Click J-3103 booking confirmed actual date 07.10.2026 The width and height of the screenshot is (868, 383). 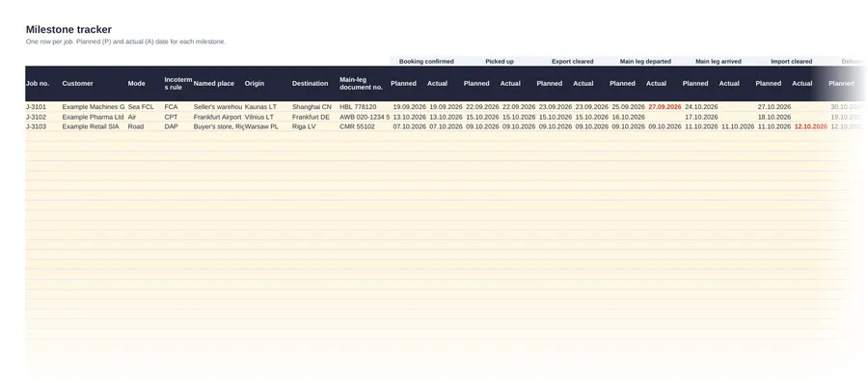coord(447,126)
